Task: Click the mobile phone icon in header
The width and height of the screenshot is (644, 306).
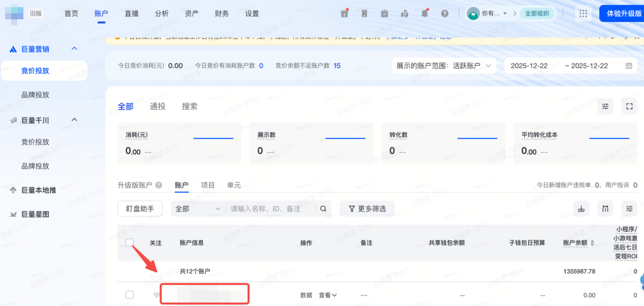Action: click(364, 14)
